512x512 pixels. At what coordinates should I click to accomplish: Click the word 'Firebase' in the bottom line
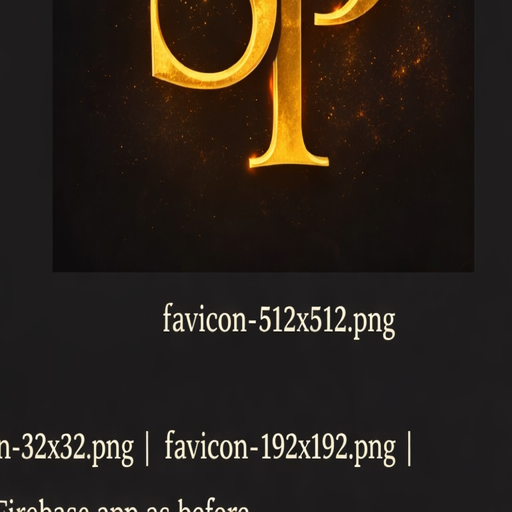pyautogui.click(x=45, y=507)
